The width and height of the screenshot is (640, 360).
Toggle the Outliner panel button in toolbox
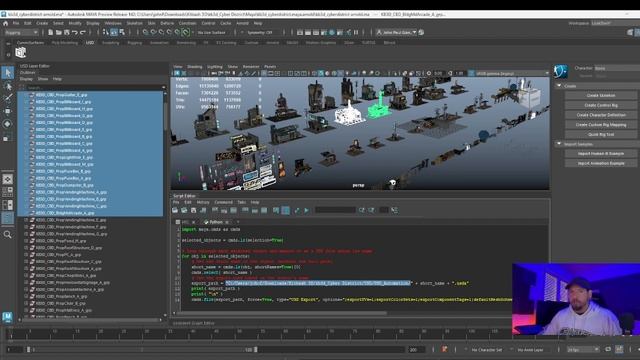pos(7,218)
